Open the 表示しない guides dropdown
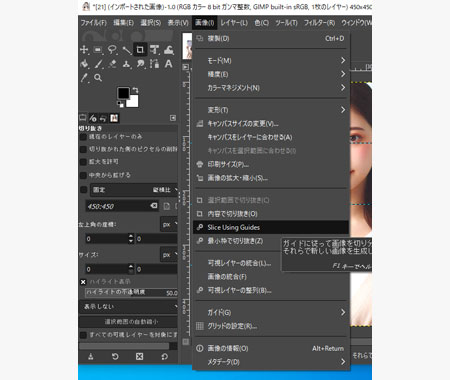The image size is (450, 380). [129, 307]
